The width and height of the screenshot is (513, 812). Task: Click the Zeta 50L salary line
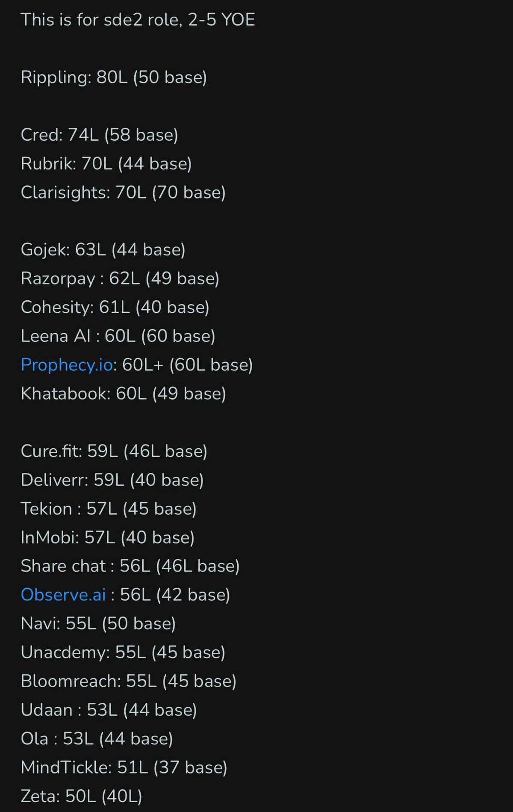click(81, 796)
